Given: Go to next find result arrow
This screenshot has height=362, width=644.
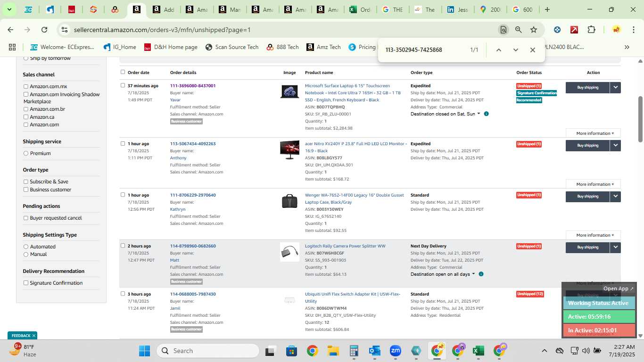Looking at the screenshot, I should [x=515, y=50].
